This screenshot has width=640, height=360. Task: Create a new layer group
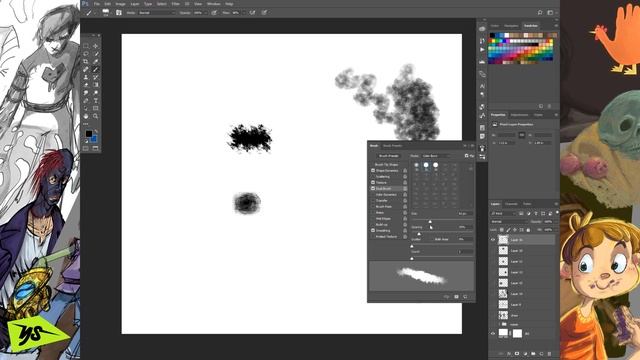pyautogui.click(x=533, y=353)
